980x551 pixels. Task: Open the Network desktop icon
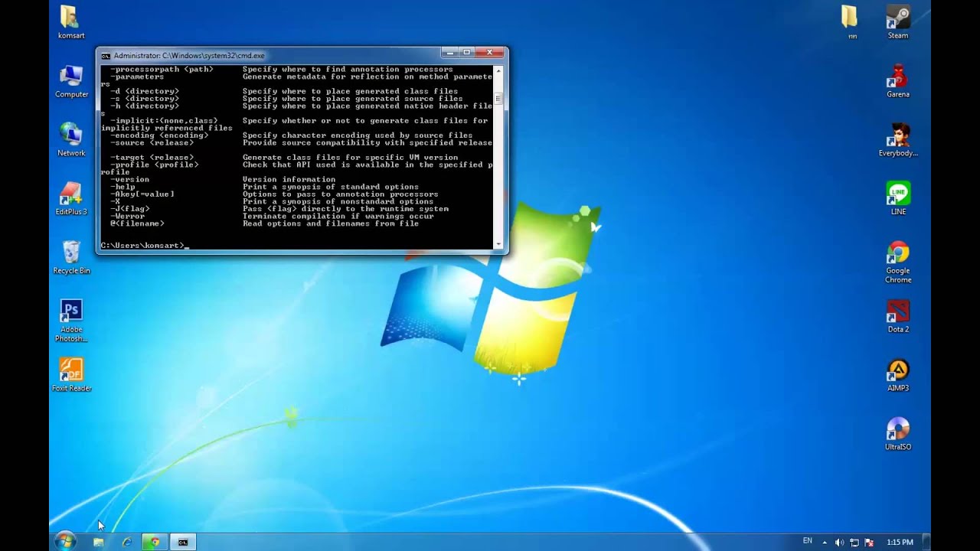click(x=71, y=139)
